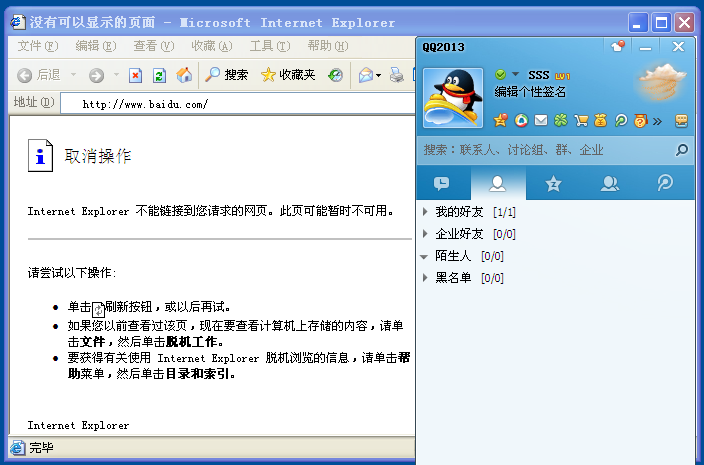The width and height of the screenshot is (704, 465).
Task: Click the green SOSO search icon in icon row
Action: (x=621, y=120)
